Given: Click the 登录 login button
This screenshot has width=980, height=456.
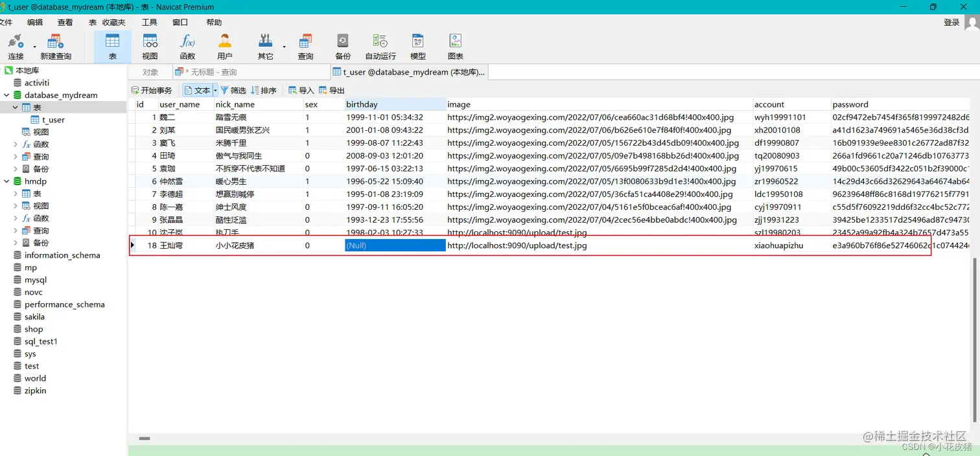Looking at the screenshot, I should (x=951, y=22).
